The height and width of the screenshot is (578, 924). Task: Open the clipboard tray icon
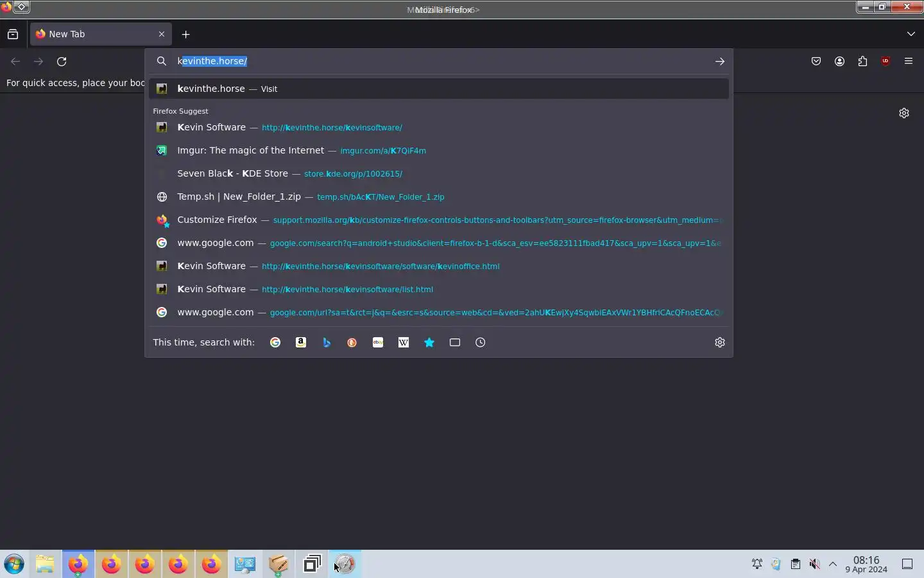coord(796,565)
